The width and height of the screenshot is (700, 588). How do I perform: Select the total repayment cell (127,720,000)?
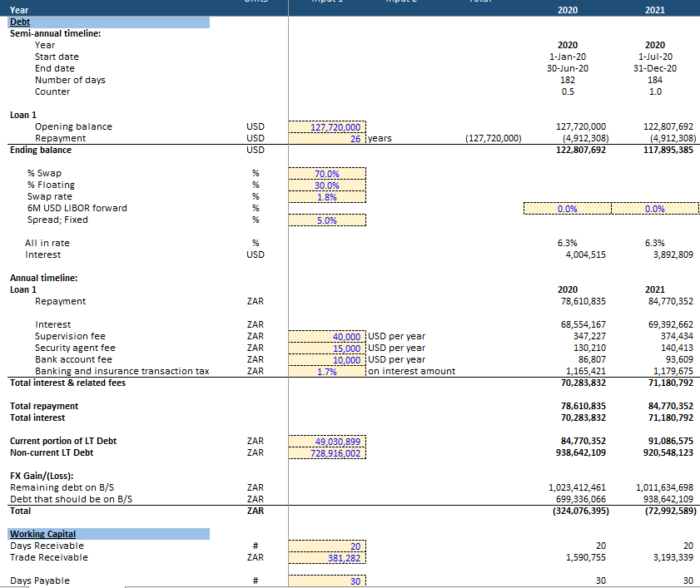pyautogui.click(x=494, y=138)
